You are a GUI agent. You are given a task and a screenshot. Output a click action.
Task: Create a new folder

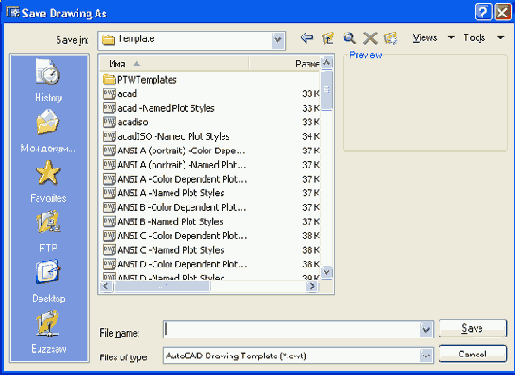[391, 38]
